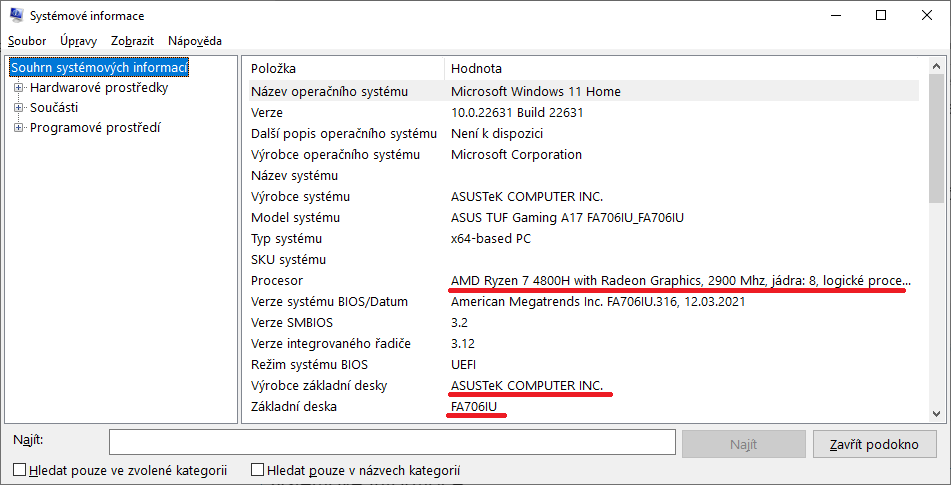This screenshot has height=485, width=951.
Task: Click the UEFI BIOS mode value
Action: pos(464,364)
